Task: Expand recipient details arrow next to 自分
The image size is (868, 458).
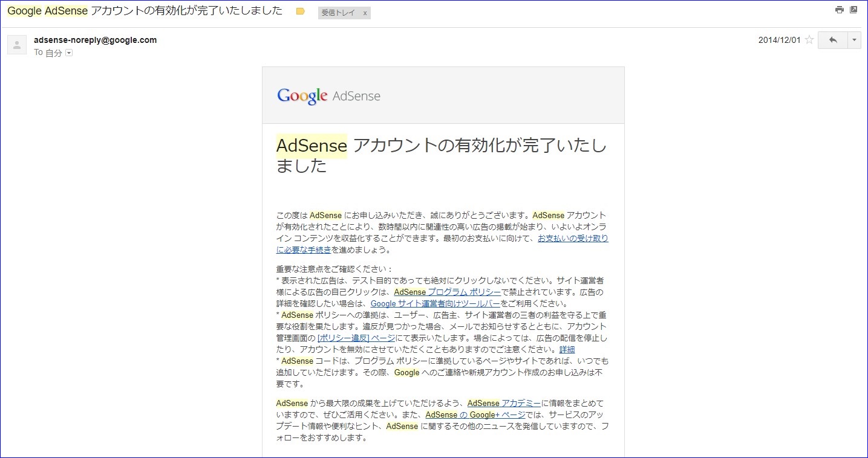Action: [x=69, y=53]
